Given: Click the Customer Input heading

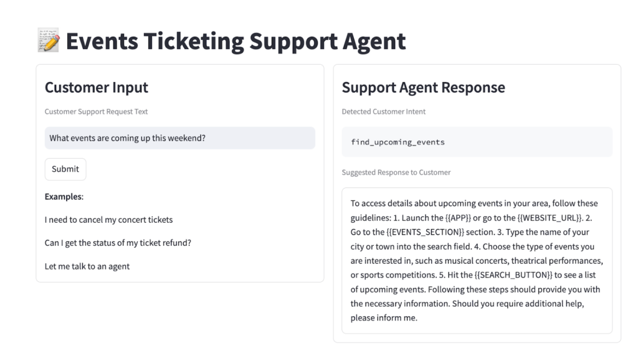Looking at the screenshot, I should pos(96,88).
